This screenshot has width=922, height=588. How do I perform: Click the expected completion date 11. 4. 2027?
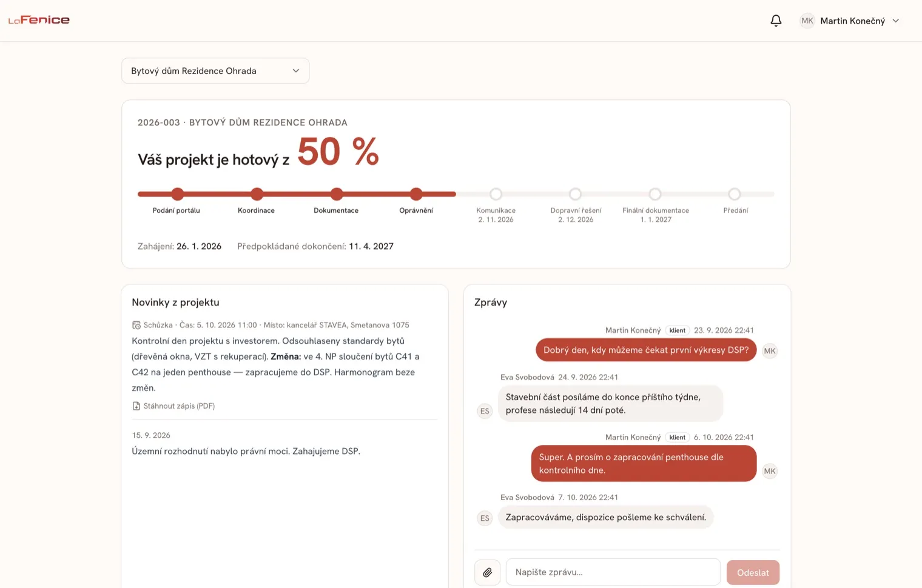click(x=371, y=246)
